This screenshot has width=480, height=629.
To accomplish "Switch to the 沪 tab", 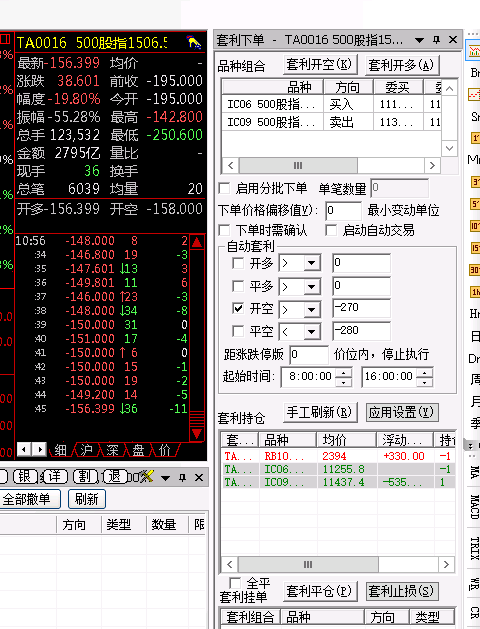I will click(86, 450).
